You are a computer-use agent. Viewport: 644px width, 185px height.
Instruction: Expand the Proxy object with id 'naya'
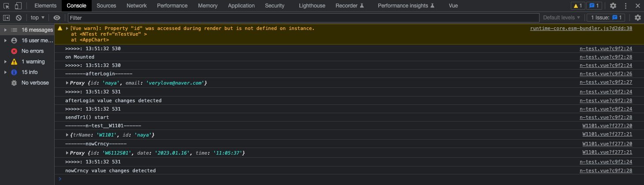pyautogui.click(x=67, y=83)
